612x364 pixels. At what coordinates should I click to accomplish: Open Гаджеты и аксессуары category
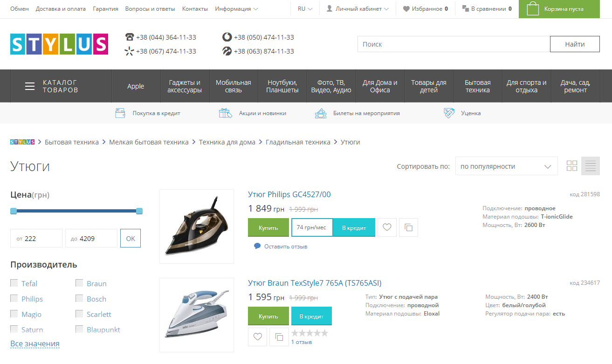185,86
